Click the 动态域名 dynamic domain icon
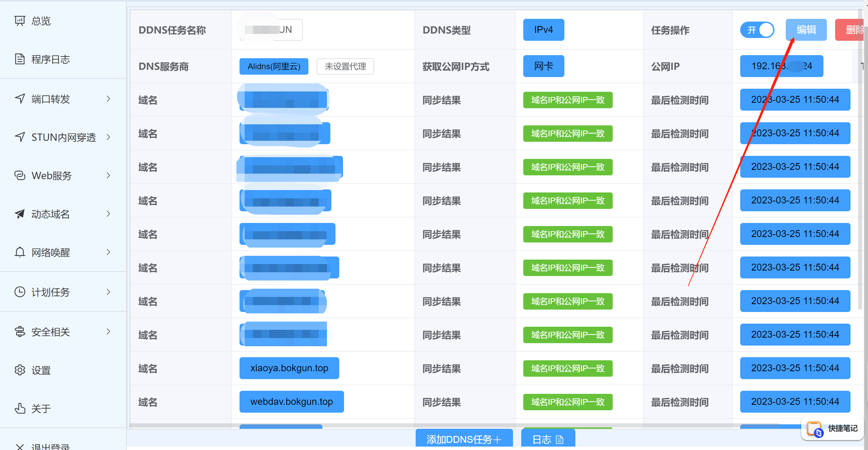 [x=20, y=214]
